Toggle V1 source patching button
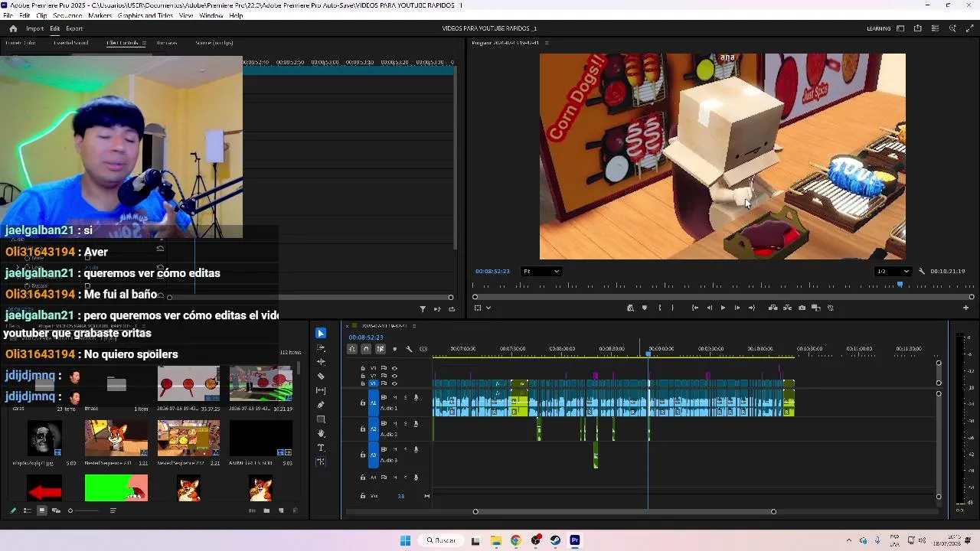The width and height of the screenshot is (980, 551). tap(374, 383)
